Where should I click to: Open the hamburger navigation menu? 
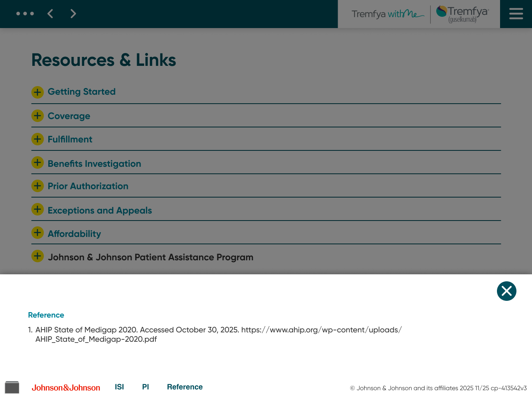pyautogui.click(x=516, y=14)
